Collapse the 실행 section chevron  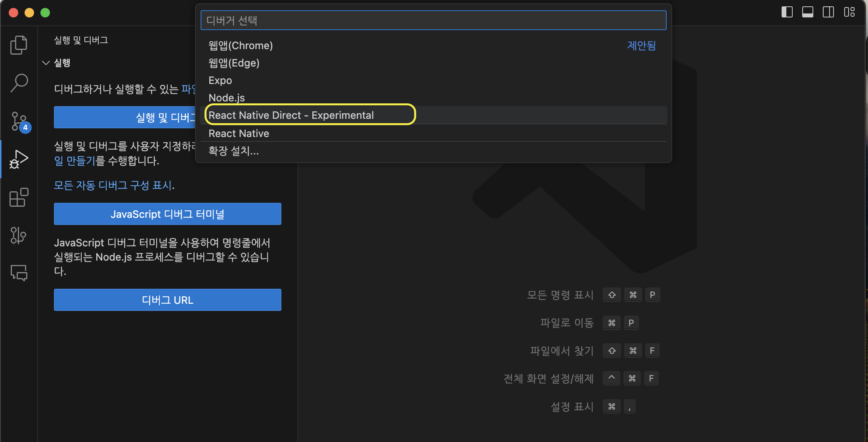(46, 63)
